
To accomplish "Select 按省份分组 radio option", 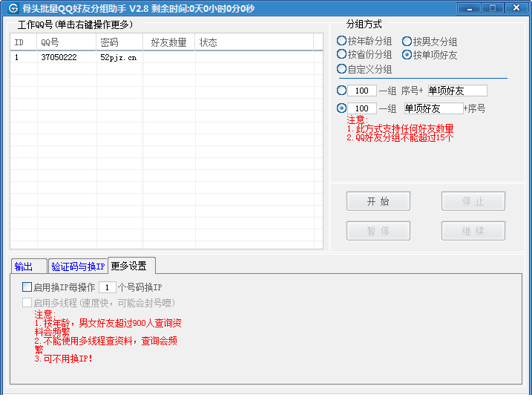I will click(x=364, y=54).
